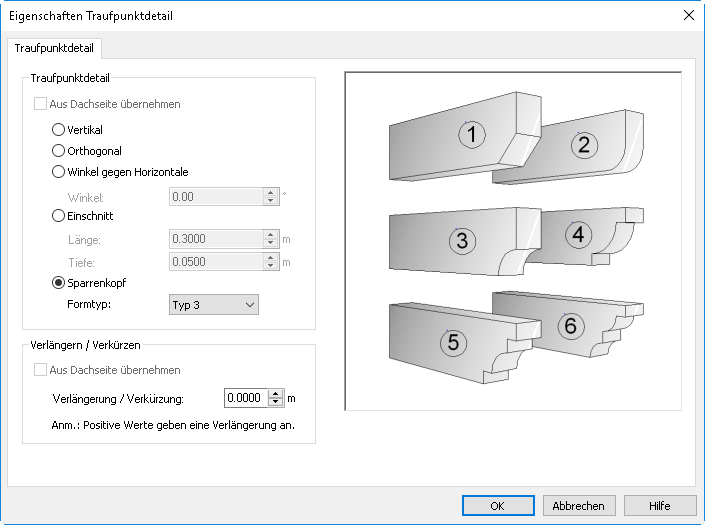Click the Abbrechen button
This screenshot has height=525, width=705.
point(578,506)
